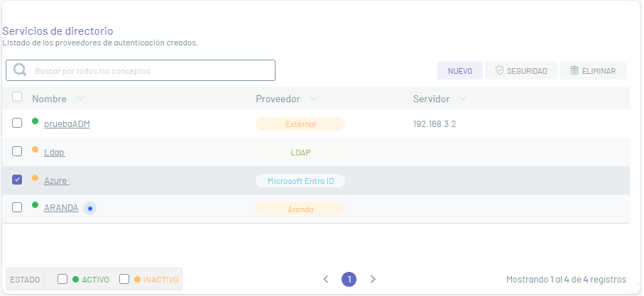Enable the INACTIVO status filter checkbox
The image size is (644, 296).
click(x=124, y=279)
